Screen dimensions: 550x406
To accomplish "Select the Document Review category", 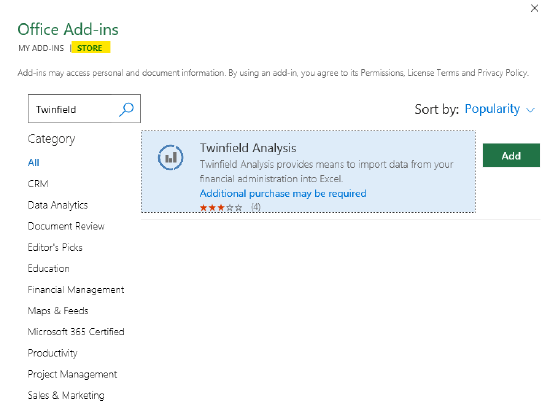I will point(66,226).
